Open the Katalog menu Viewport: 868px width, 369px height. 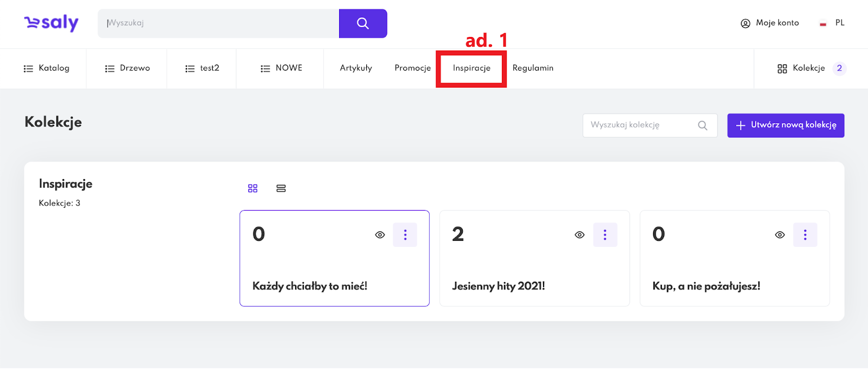pos(47,68)
